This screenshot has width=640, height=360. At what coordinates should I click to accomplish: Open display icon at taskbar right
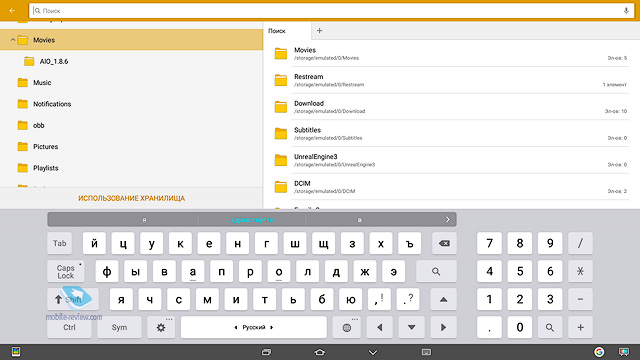pos(624,352)
